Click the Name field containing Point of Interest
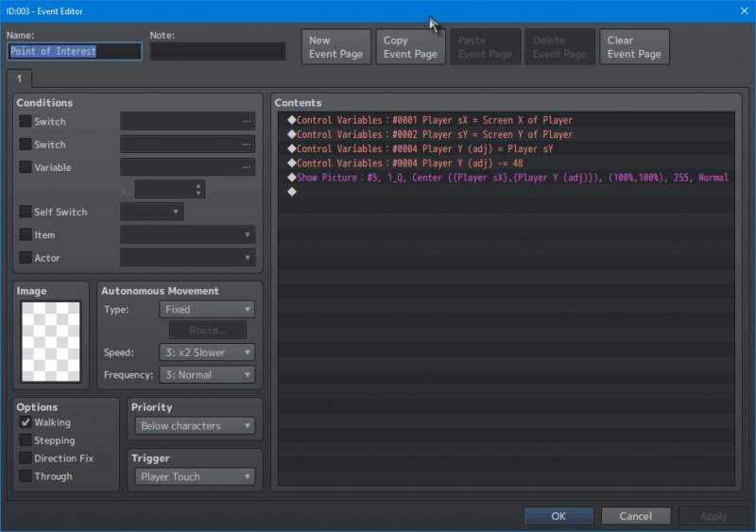This screenshot has height=532, width=756. click(x=75, y=51)
